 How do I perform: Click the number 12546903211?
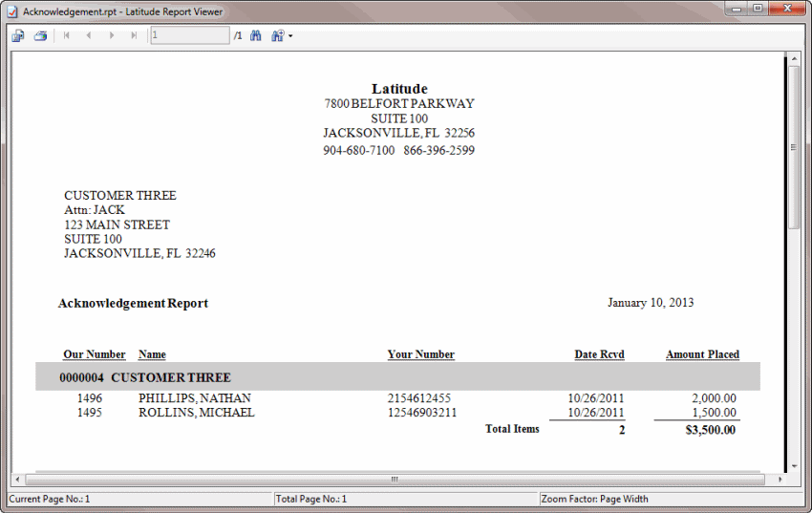coord(422,413)
